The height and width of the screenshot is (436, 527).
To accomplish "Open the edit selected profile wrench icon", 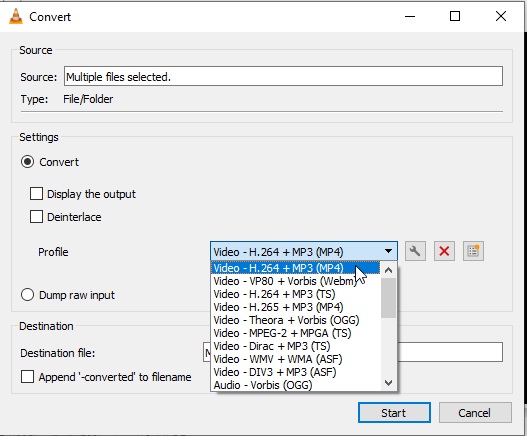I will click(x=415, y=251).
